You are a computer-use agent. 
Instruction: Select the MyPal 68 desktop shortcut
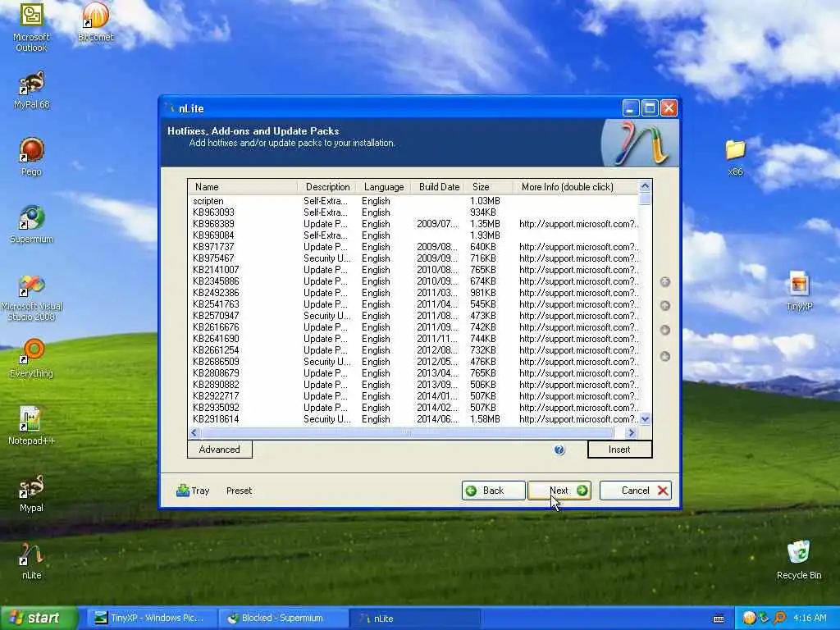pyautogui.click(x=32, y=90)
